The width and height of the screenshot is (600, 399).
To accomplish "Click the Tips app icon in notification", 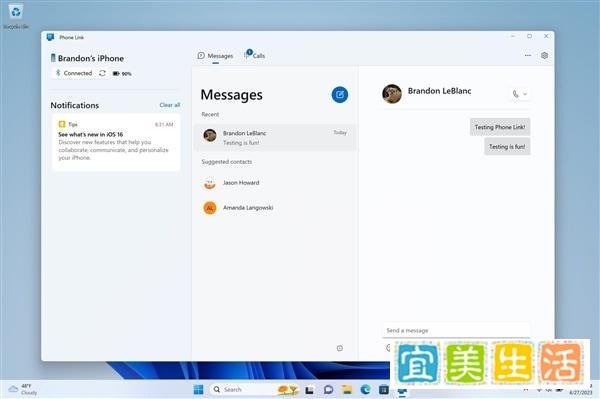I will coord(62,124).
